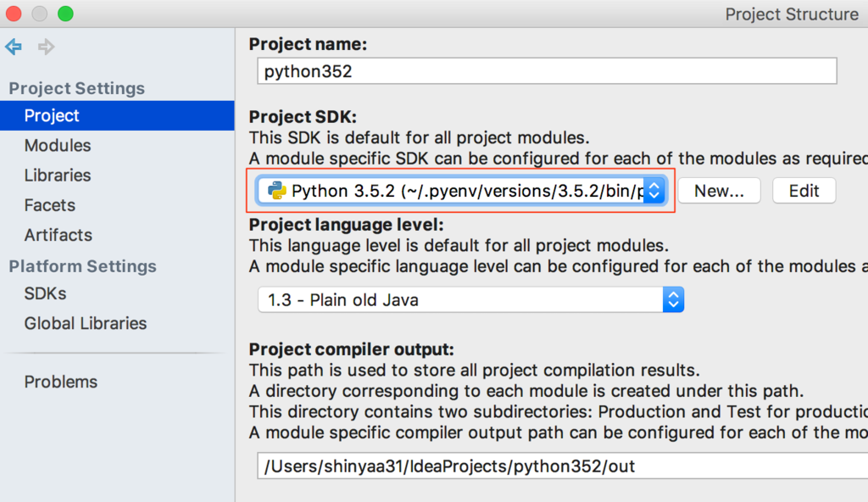Click the Project compiler output path field
The width and height of the screenshot is (868, 502).
tap(563, 466)
